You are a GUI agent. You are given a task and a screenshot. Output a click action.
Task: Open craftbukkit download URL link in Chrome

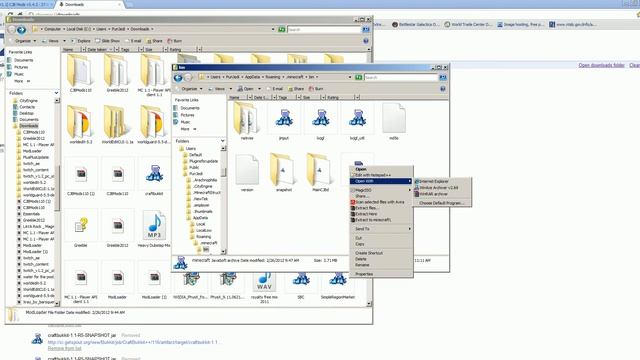135,342
